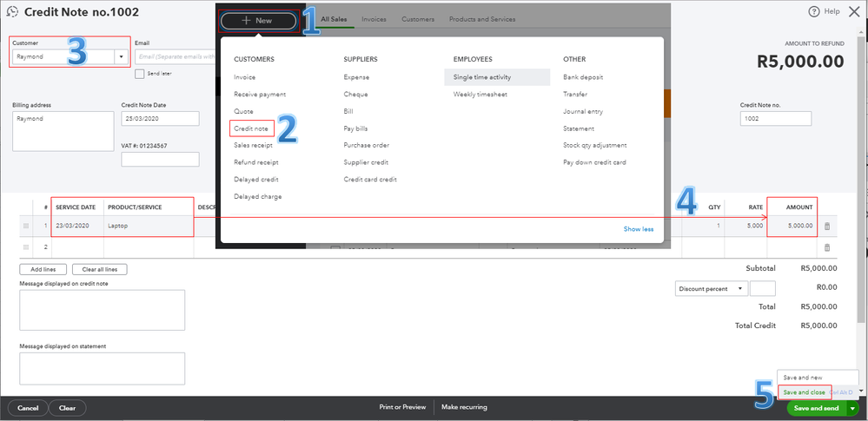
Task: Open the Discount percent dropdown
Action: 712,289
